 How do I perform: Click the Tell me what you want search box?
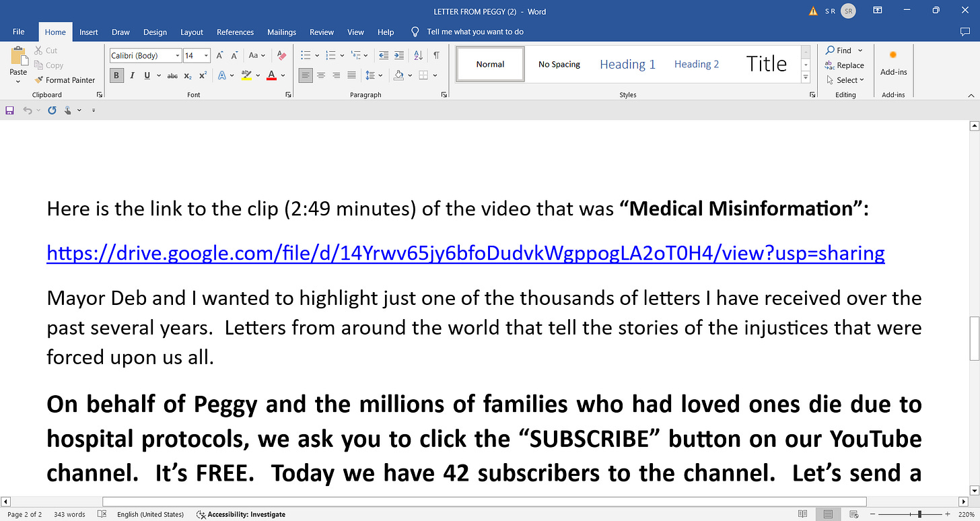[475, 32]
